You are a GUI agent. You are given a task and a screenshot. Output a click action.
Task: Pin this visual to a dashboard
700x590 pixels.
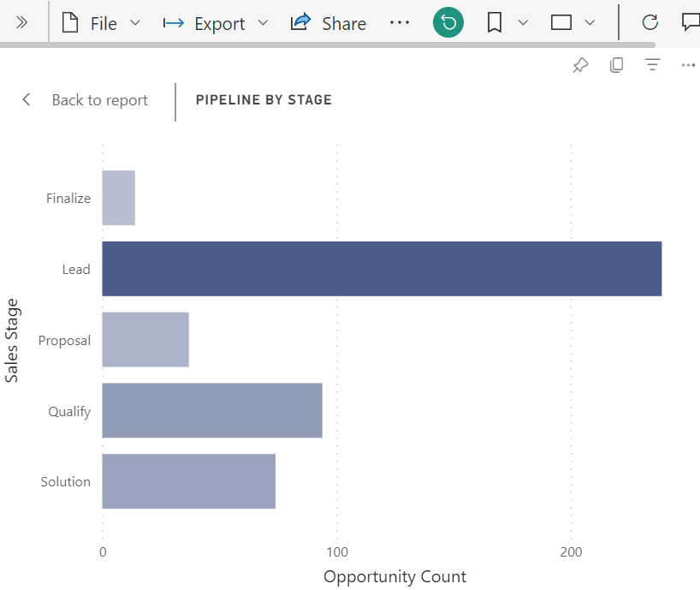580,64
